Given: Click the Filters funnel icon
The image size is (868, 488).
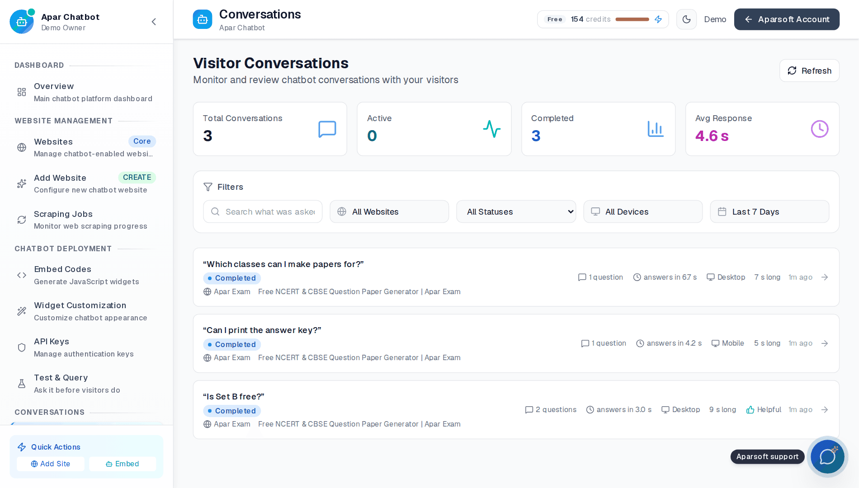Looking at the screenshot, I should coord(208,187).
